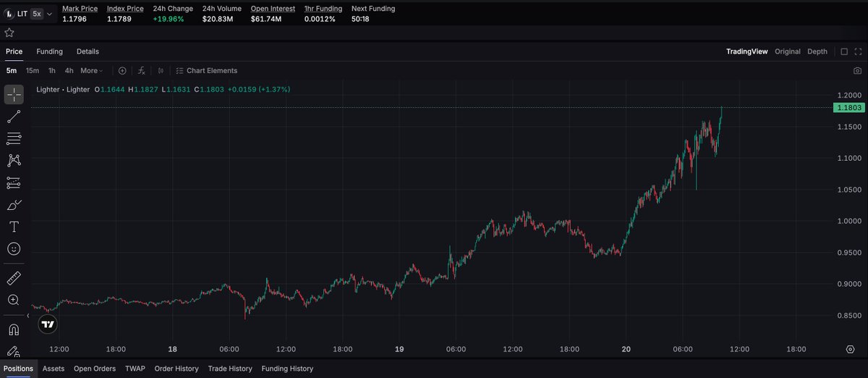Click the TradingView logo badge
Screen dimensions: 868x378
pos(48,324)
